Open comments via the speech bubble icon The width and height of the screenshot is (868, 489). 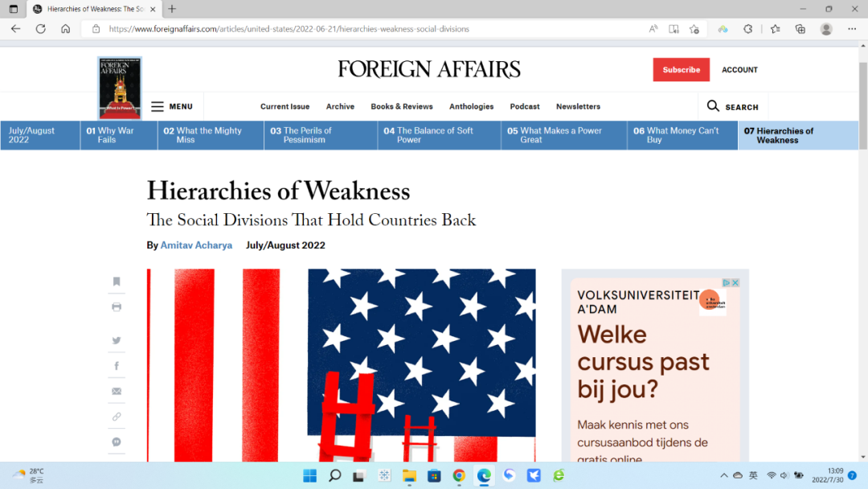[x=117, y=442]
